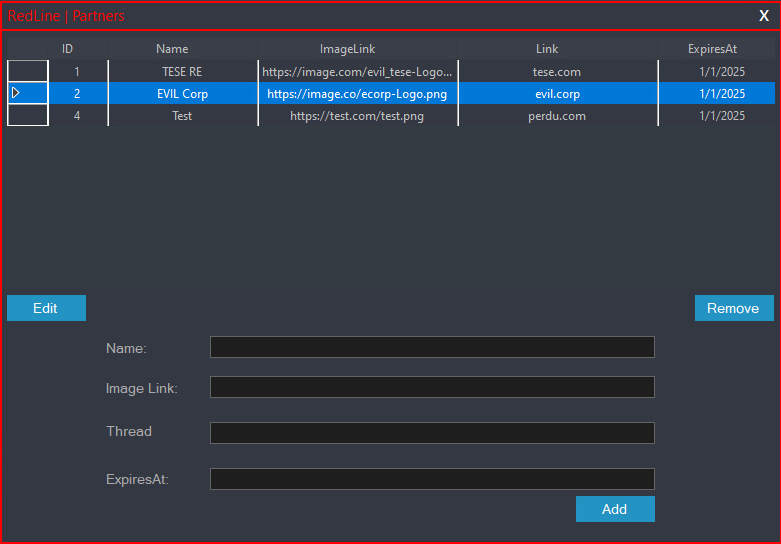The height and width of the screenshot is (544, 781).
Task: Click into the Image Link input
Action: (x=432, y=387)
